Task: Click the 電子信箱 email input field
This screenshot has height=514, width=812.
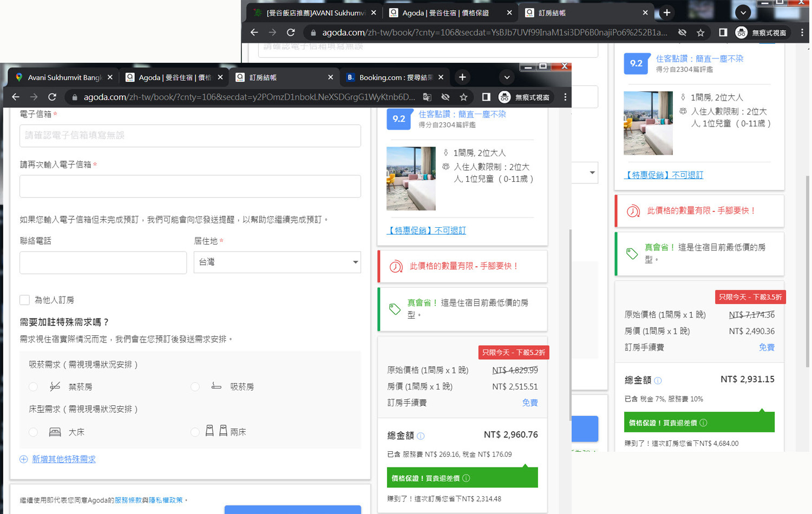Action: 190,136
